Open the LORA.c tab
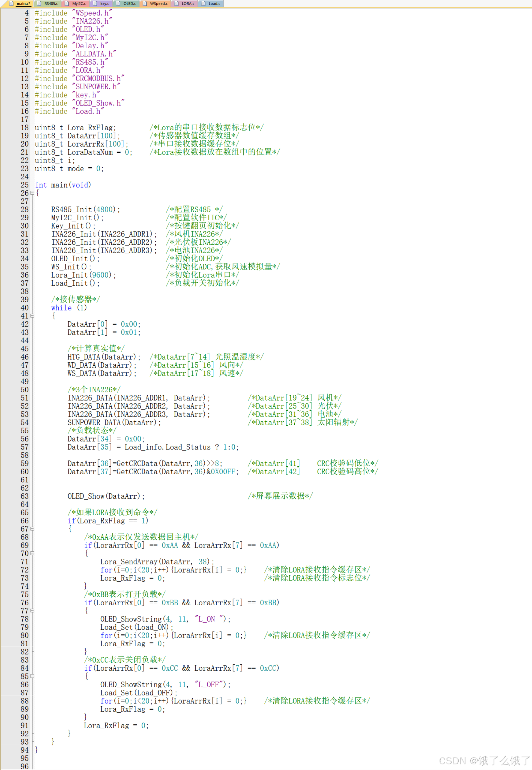This screenshot has height=770, width=532. [x=188, y=4]
